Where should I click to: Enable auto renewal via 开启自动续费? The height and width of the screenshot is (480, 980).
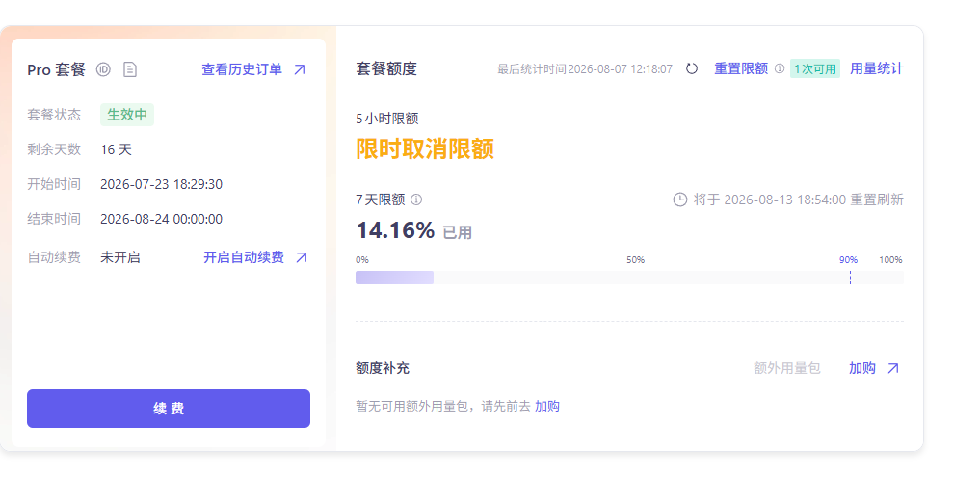[244, 257]
